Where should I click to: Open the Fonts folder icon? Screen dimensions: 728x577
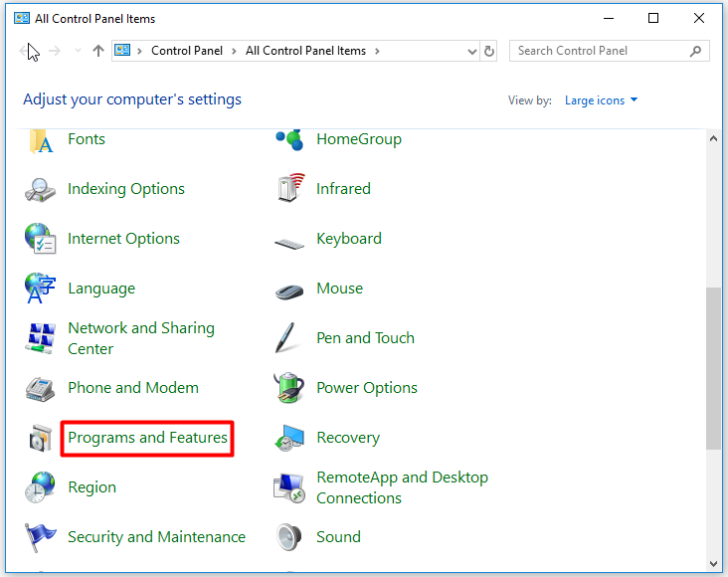(41, 141)
